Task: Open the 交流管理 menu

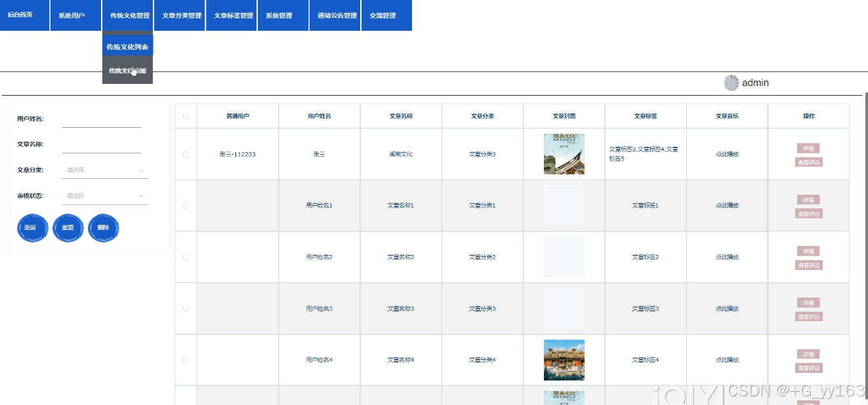Action: pos(386,15)
